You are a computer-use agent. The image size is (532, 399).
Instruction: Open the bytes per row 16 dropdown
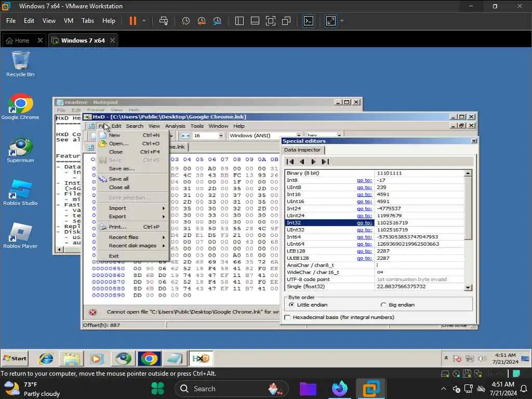(x=221, y=136)
